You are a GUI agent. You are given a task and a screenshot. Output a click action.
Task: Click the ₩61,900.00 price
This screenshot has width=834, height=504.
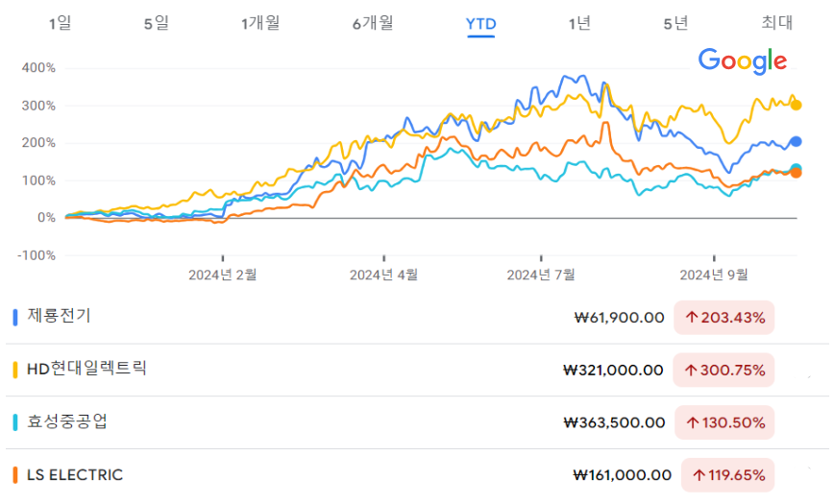point(619,318)
